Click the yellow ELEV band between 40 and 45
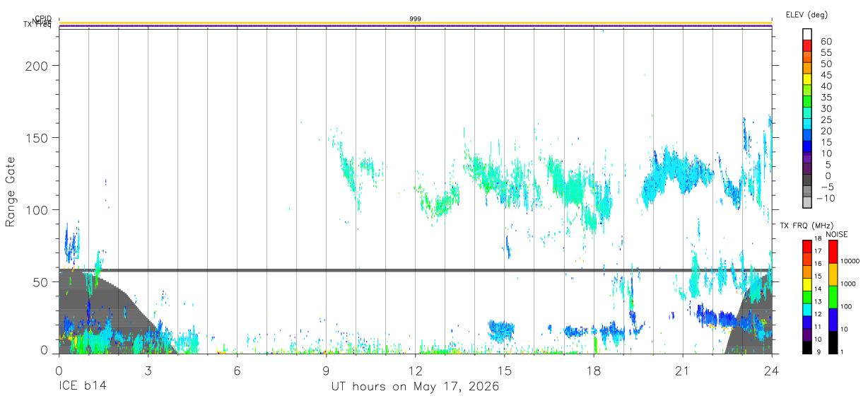Viewport: 868px width, 401px height. [x=807, y=81]
